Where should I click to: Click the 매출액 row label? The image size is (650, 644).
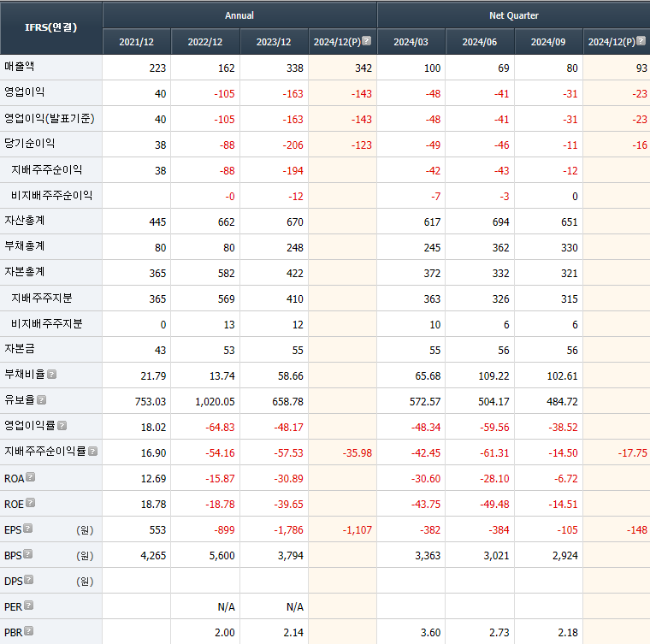[20, 67]
